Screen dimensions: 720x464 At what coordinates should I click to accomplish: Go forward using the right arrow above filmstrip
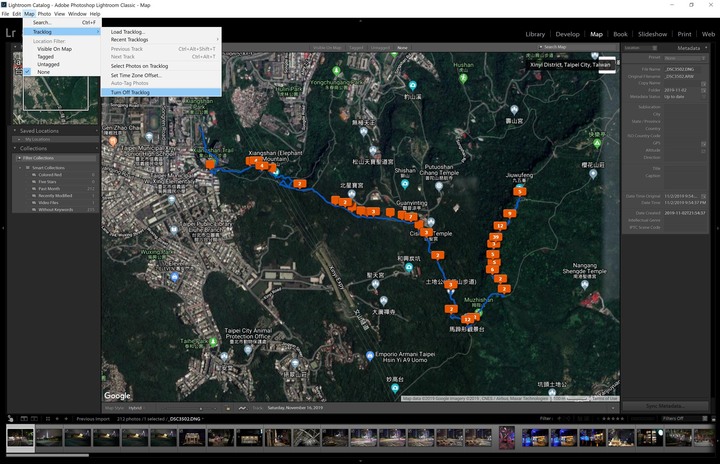[66, 419]
